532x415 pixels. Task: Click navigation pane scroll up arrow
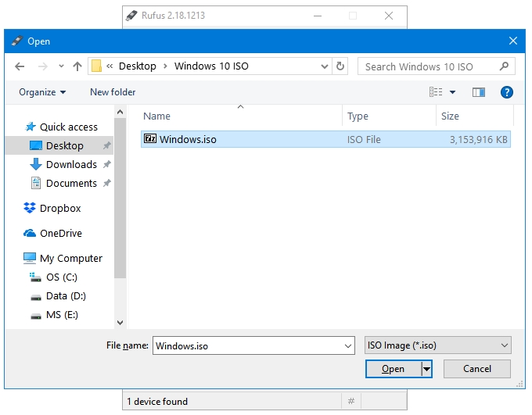tap(120, 112)
